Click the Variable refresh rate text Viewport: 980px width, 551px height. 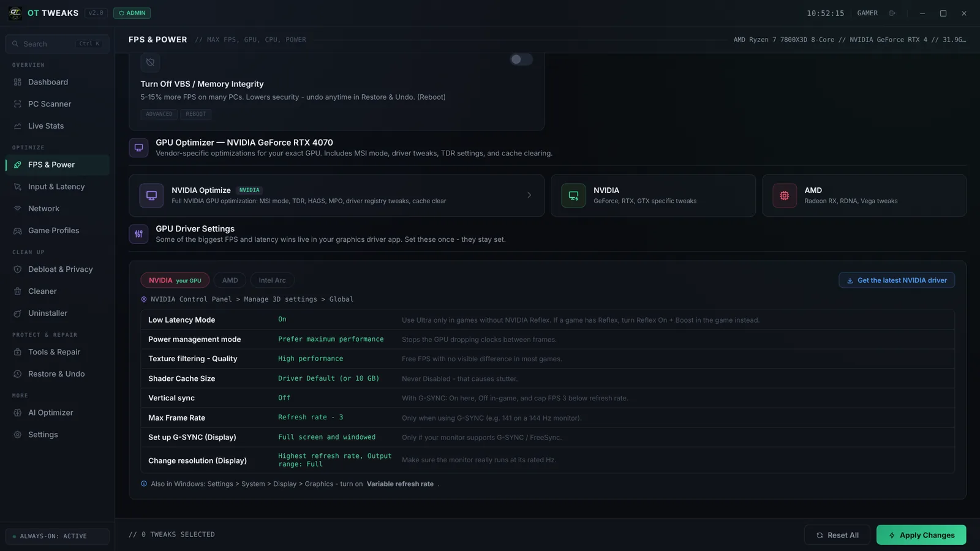click(x=400, y=484)
